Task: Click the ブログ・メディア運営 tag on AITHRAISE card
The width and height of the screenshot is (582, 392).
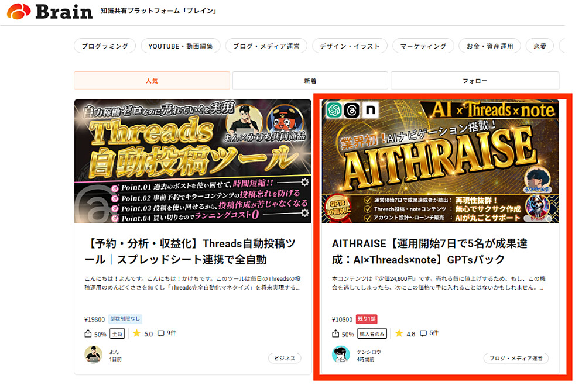Action: tap(516, 358)
